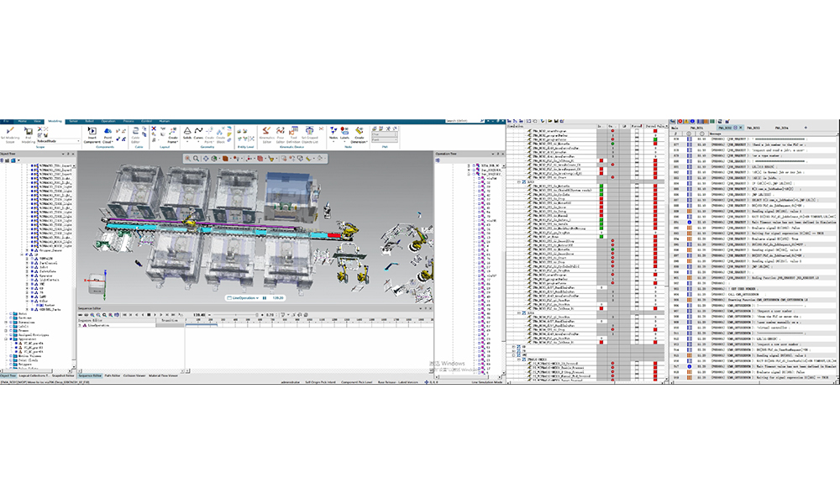Image resolution: width=840 pixels, height=504 pixels.
Task: Select the Kinematics Editor icon
Action: 265,133
